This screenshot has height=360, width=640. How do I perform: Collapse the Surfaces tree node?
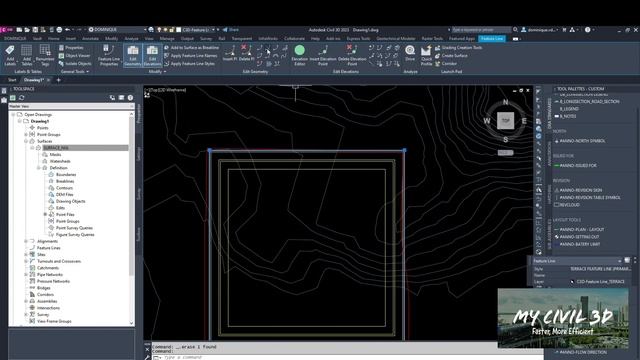coord(26,141)
